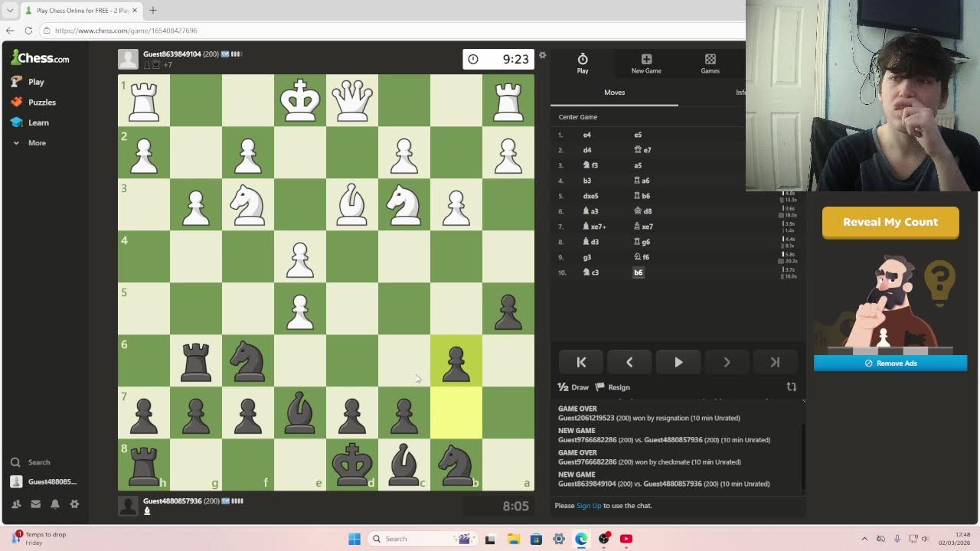
Task: Open Microsoft Edge from taskbar
Action: (x=581, y=539)
